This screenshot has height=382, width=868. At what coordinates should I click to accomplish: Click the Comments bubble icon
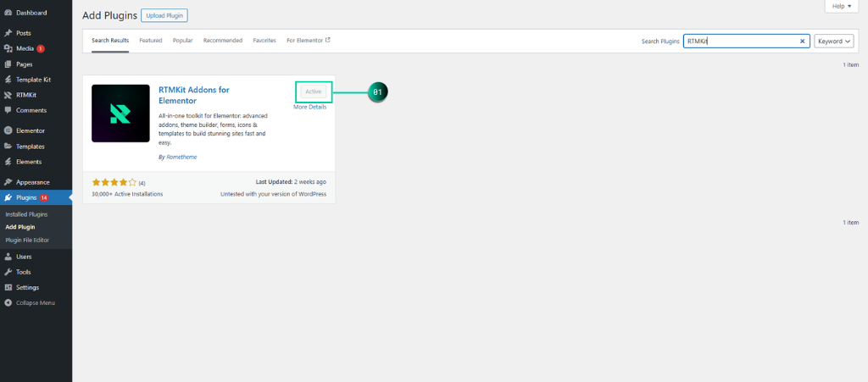tap(8, 110)
